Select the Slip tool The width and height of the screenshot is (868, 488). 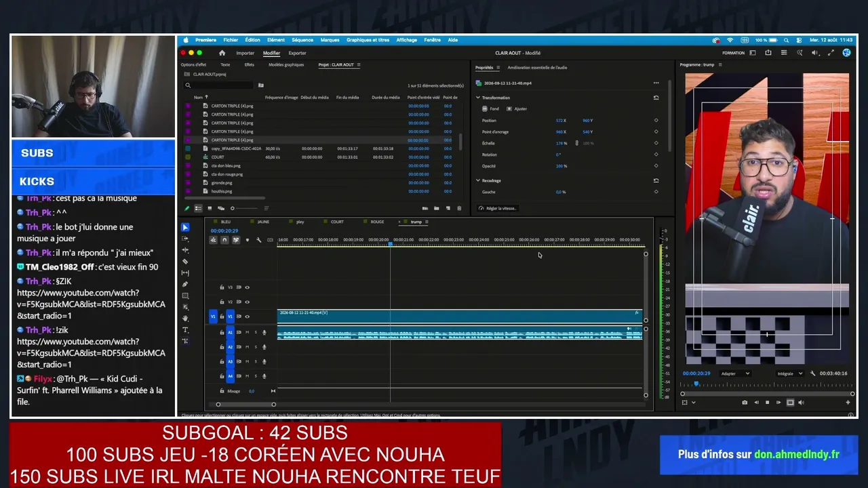click(x=185, y=273)
